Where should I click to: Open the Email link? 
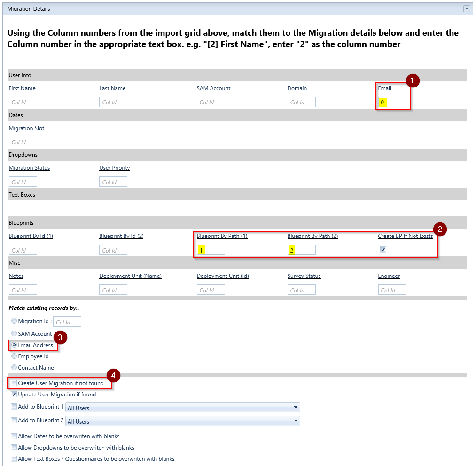coord(385,88)
